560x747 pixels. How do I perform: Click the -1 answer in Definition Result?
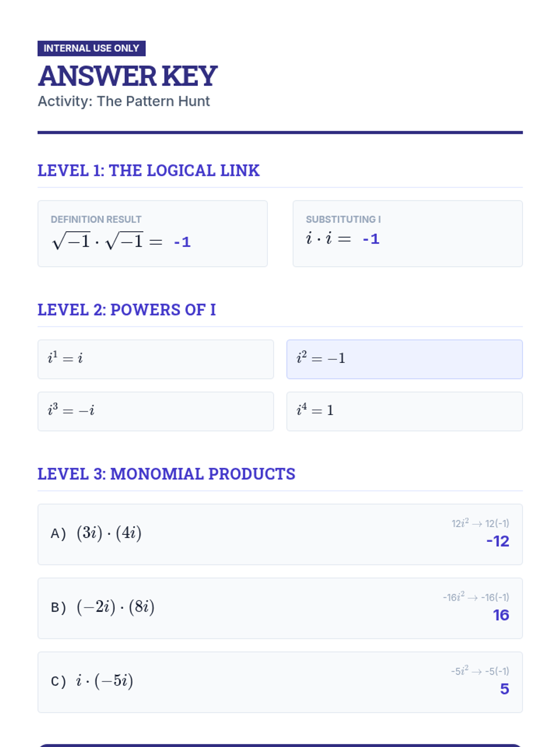pyautogui.click(x=182, y=242)
